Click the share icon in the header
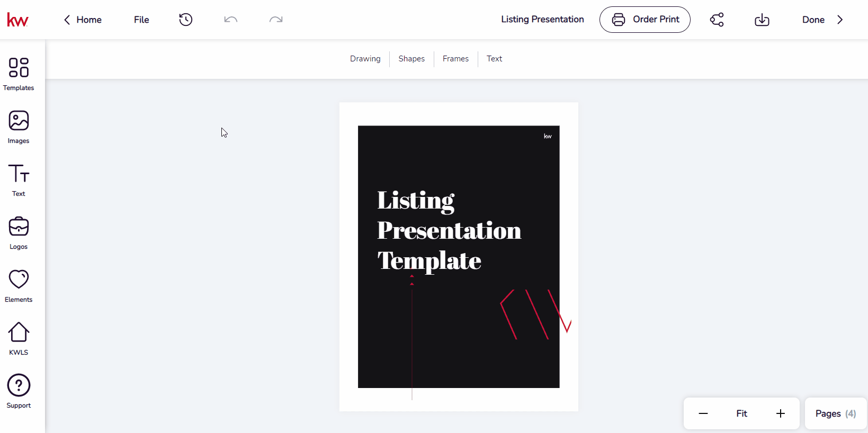This screenshot has height=433, width=868. [717, 20]
